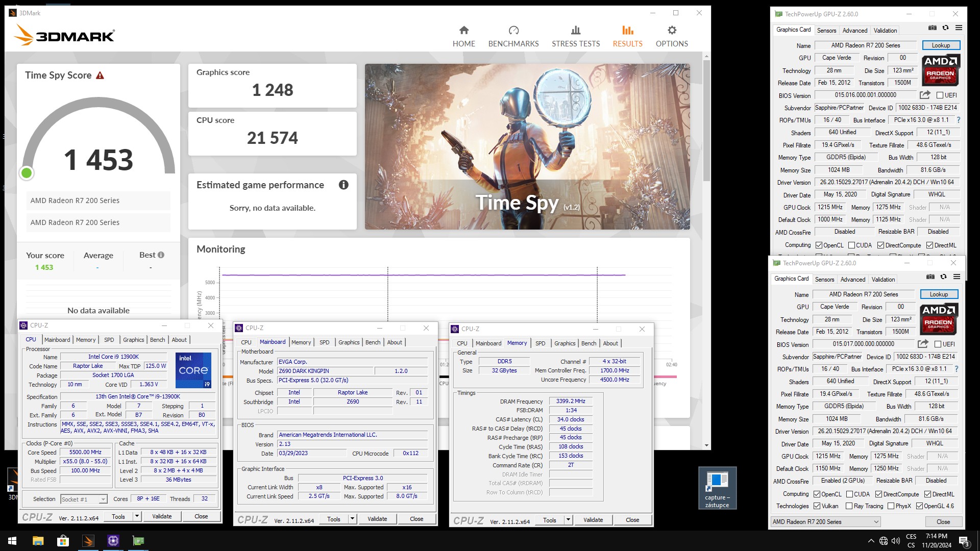The height and width of the screenshot is (551, 980).
Task: Toggle DirectML checkbox in upper GPU-Z
Action: [929, 245]
